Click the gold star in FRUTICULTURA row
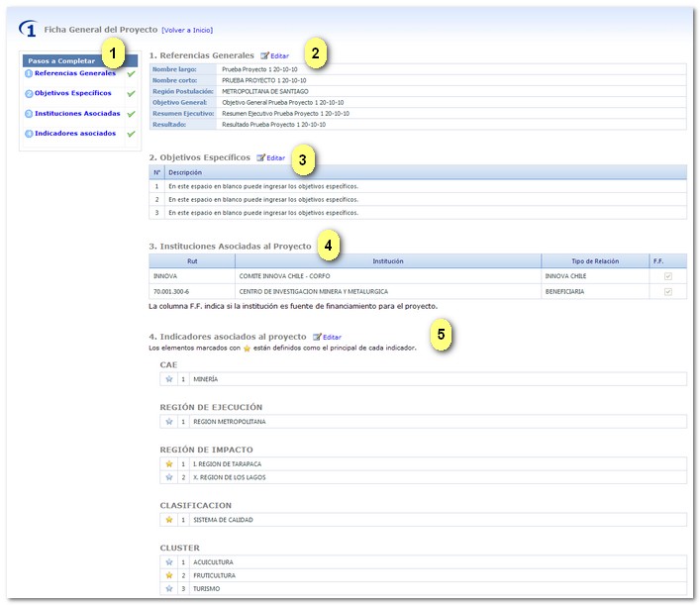Viewport: 700px width, 605px height. click(x=169, y=575)
